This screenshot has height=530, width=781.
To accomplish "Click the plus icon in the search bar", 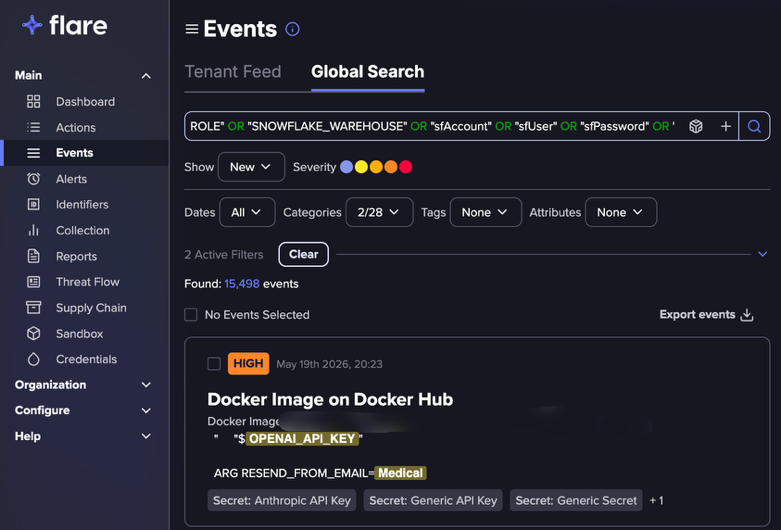I will 726,126.
